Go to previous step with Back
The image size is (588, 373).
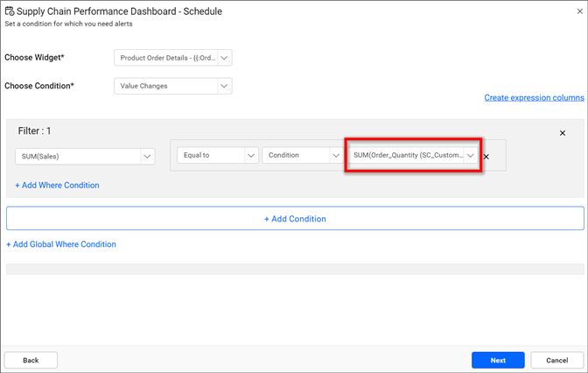(31, 360)
